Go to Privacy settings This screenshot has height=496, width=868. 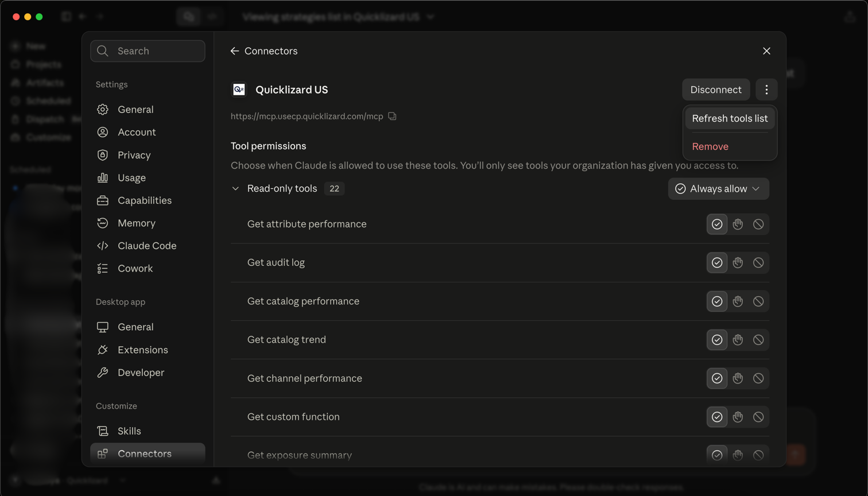coord(148,155)
